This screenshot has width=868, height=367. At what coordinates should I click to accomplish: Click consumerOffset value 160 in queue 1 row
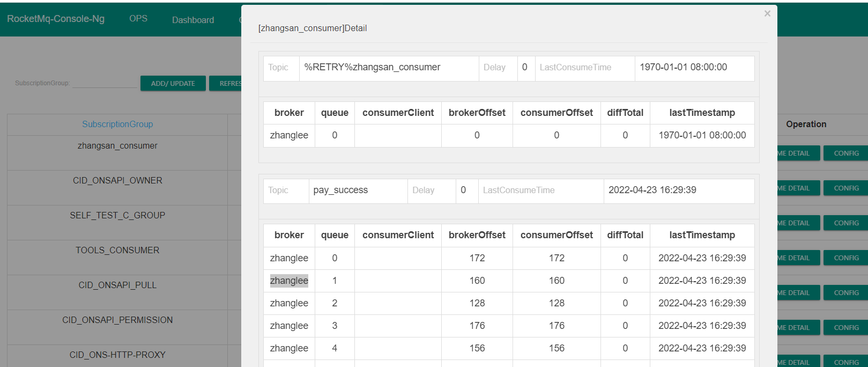[x=557, y=281]
